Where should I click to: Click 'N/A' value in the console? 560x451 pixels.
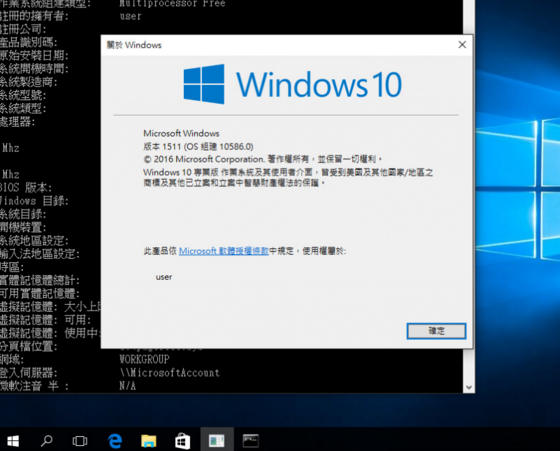coord(128,386)
